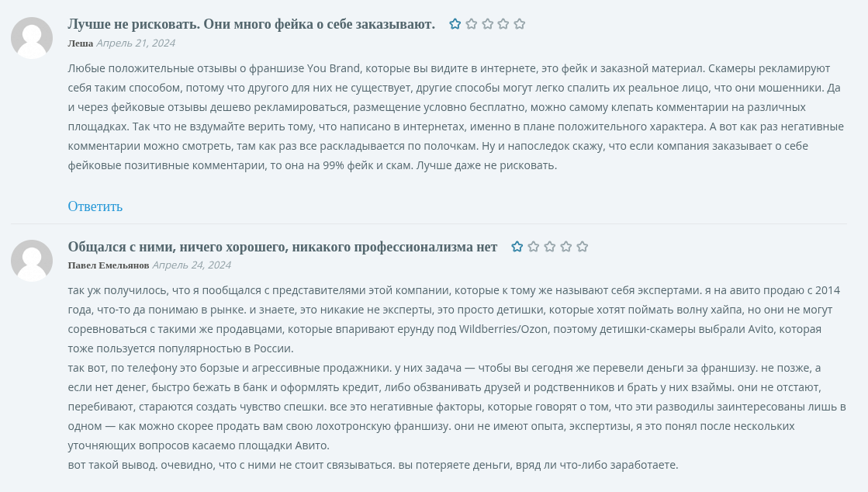The height and width of the screenshot is (492, 868).
Task: Click review title 'Общался с ними, ничего хорошего'
Action: (x=282, y=247)
